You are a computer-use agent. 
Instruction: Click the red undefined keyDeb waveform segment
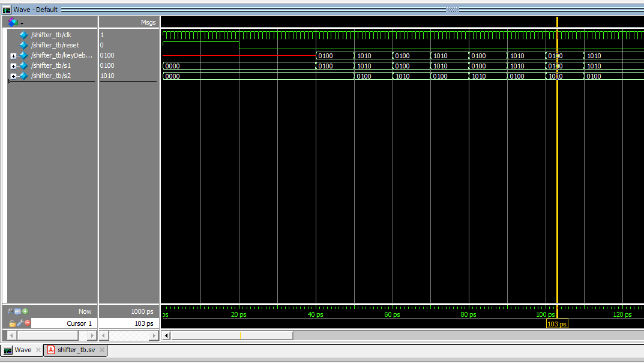pos(239,55)
